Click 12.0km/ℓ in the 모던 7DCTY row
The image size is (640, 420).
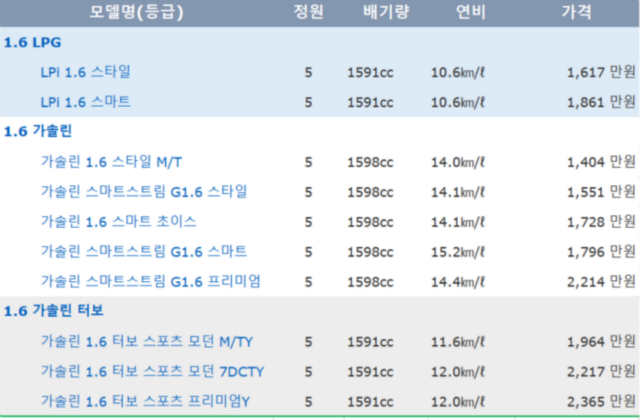pos(458,372)
